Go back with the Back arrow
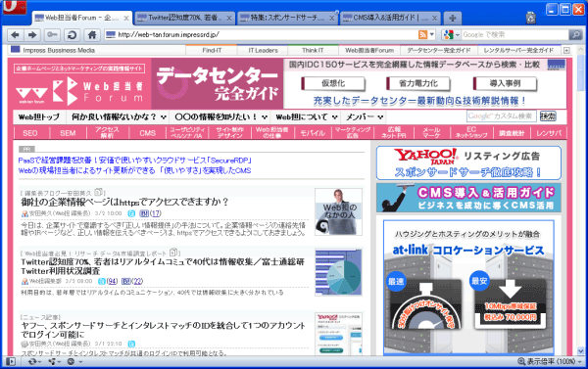 pos(15,35)
